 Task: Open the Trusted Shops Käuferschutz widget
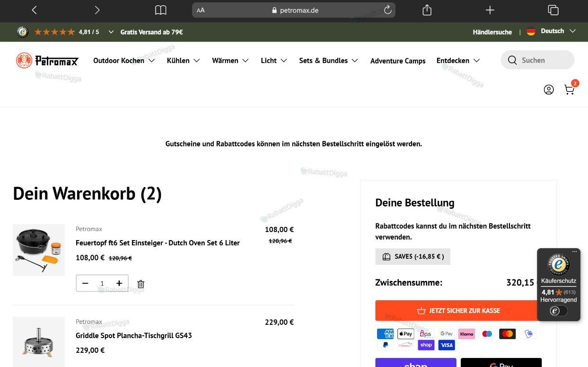(559, 285)
